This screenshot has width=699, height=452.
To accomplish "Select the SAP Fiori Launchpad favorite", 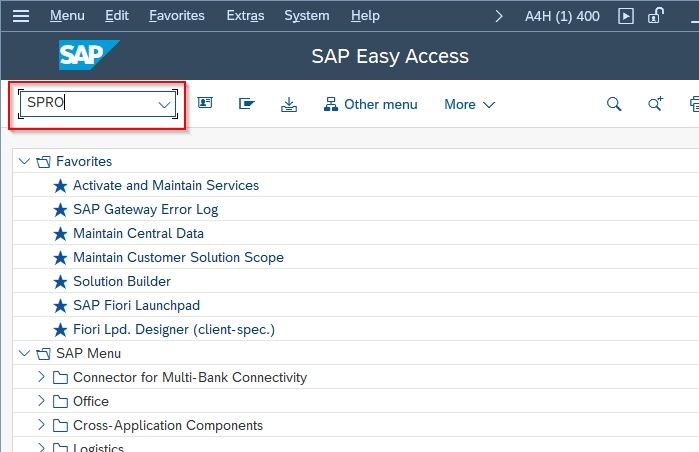I will [136, 305].
